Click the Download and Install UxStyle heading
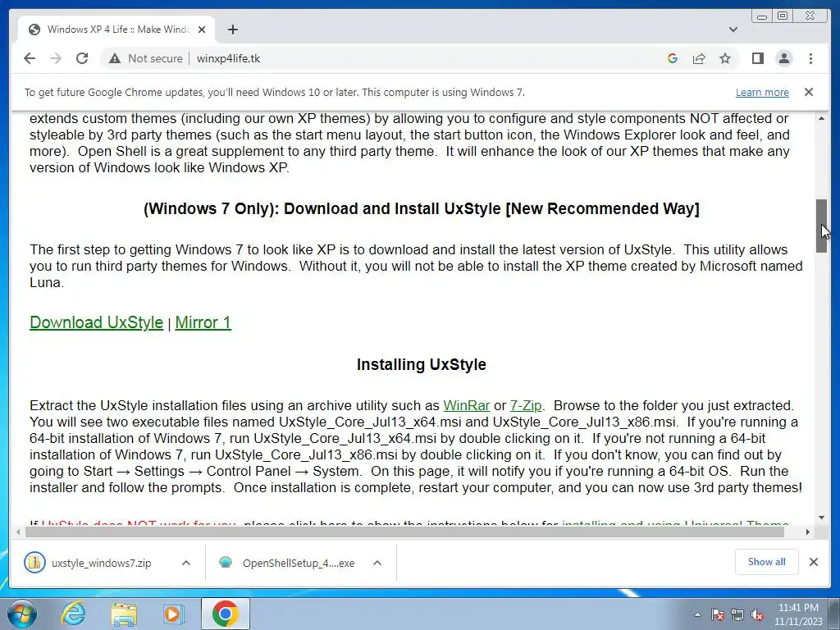This screenshot has height=630, width=840. coord(422,208)
